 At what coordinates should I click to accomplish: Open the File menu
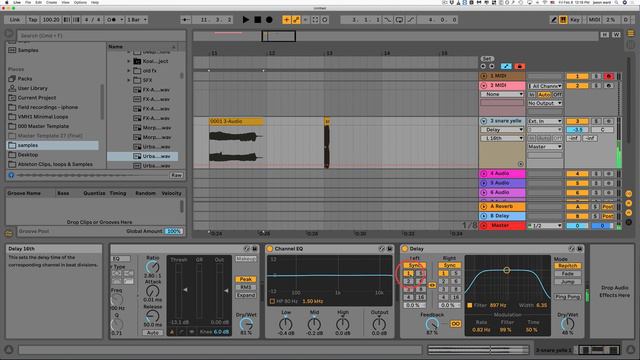pyautogui.click(x=28, y=2)
